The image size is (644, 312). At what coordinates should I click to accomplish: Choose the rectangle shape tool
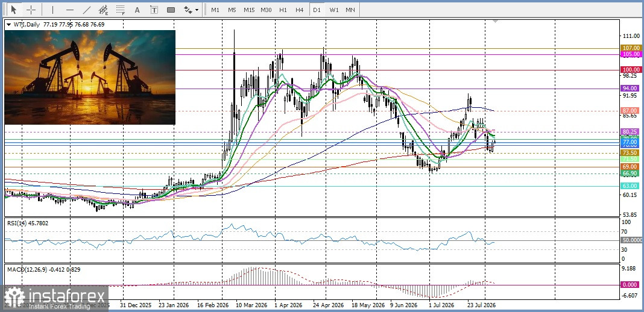click(x=171, y=10)
